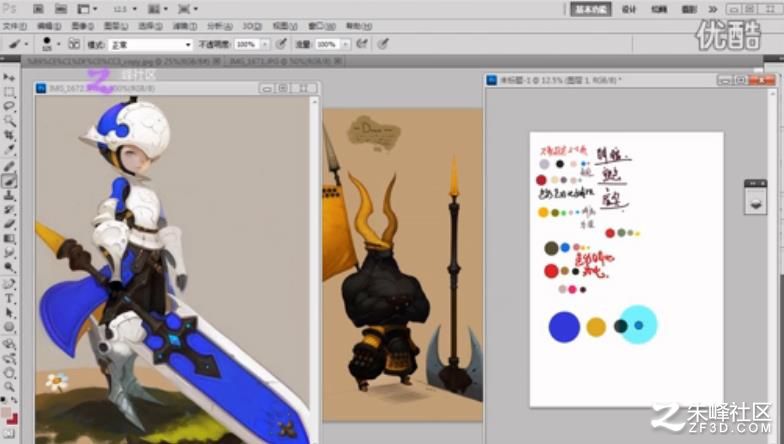Switch to the 绘画 workspace
The width and height of the screenshot is (784, 444).
659,9
